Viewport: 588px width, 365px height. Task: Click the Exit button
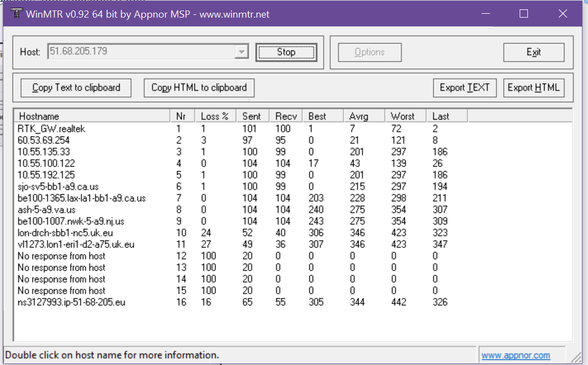pyautogui.click(x=533, y=52)
